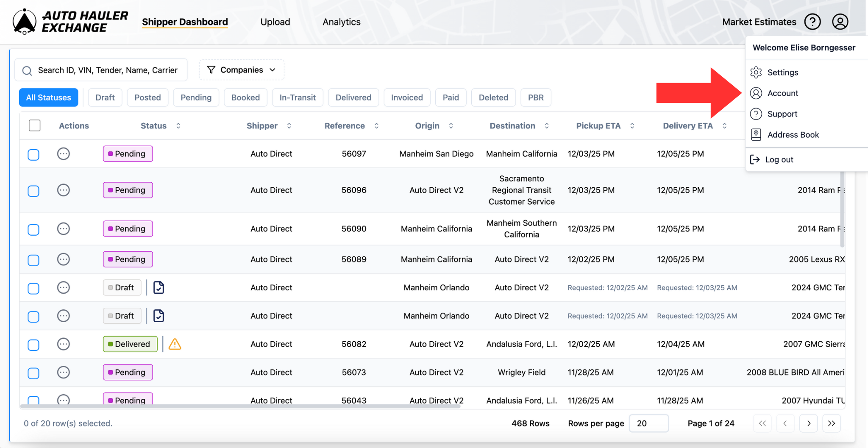This screenshot has width=868, height=448.
Task: Select Account from user menu
Action: tap(782, 93)
